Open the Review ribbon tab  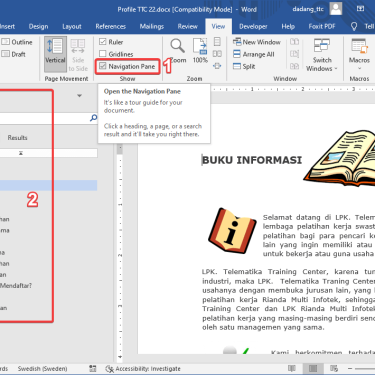pyautogui.click(x=188, y=26)
